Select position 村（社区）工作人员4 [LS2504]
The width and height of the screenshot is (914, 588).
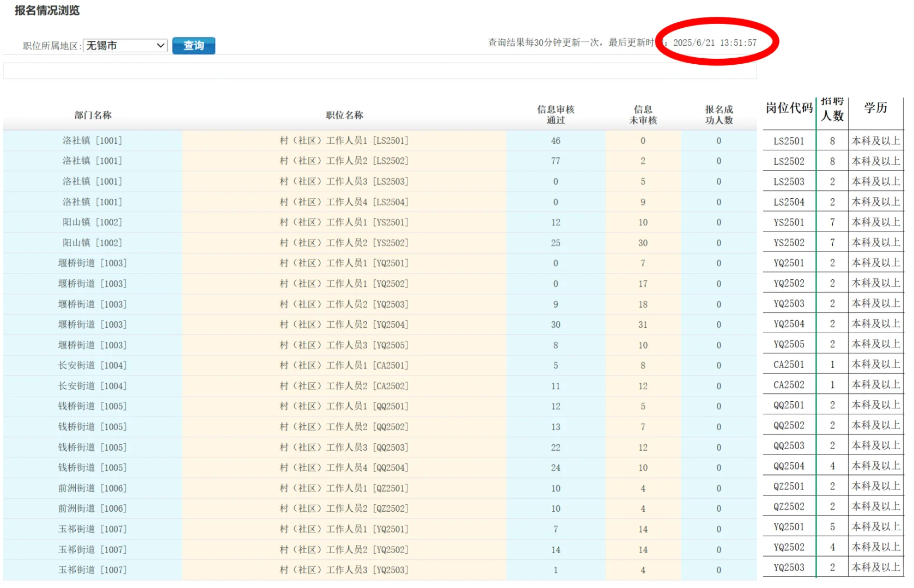point(344,202)
